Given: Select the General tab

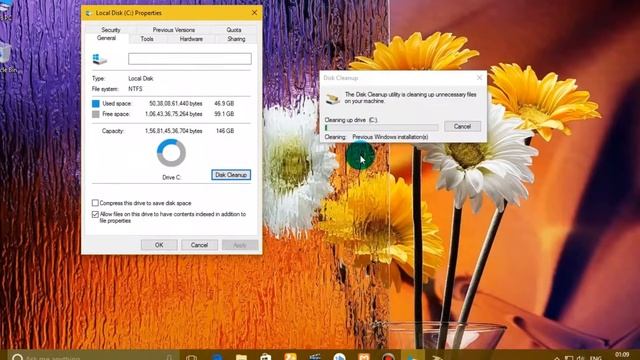Looking at the screenshot, I should pyautogui.click(x=106, y=38).
